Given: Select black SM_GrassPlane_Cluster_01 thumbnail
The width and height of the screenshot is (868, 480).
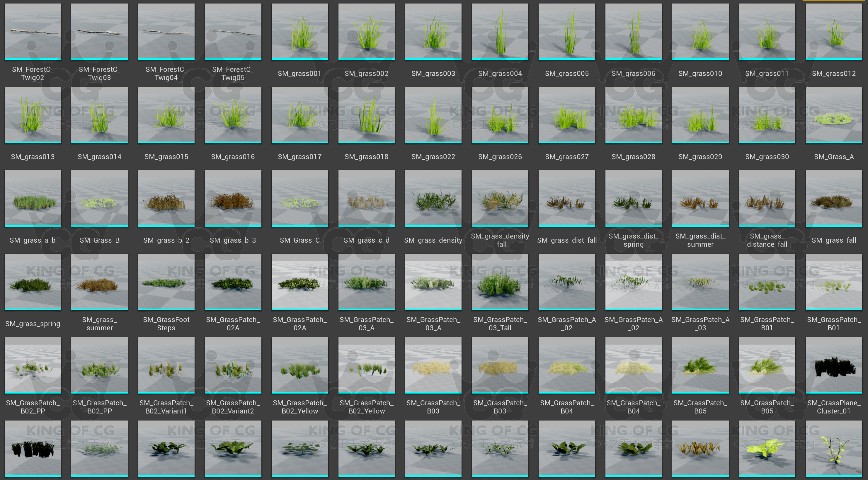Looking at the screenshot, I should 834,365.
